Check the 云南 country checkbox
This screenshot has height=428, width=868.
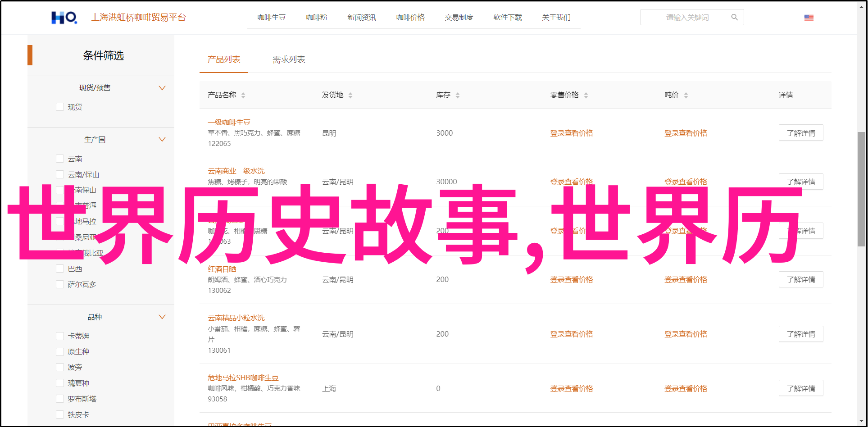click(x=60, y=159)
